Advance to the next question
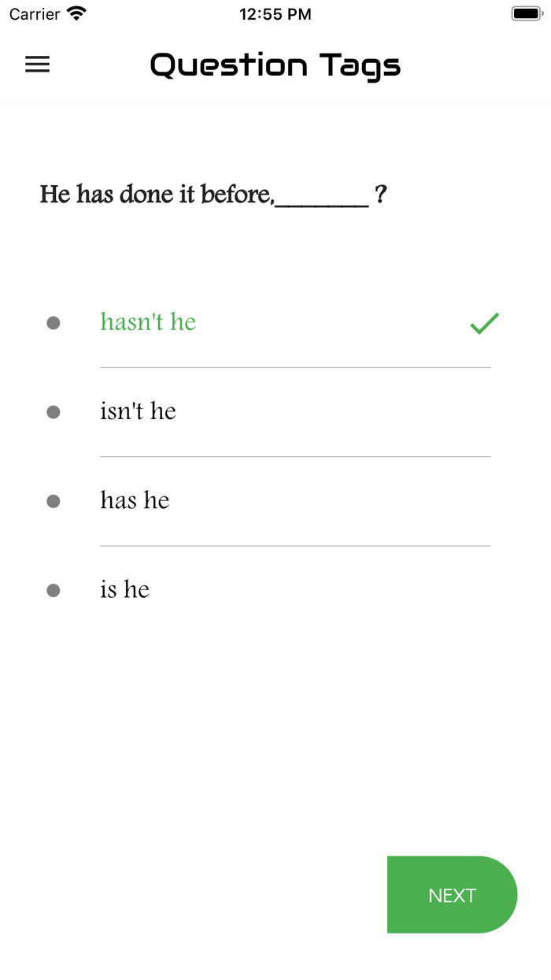The width and height of the screenshot is (551, 980). point(452,895)
